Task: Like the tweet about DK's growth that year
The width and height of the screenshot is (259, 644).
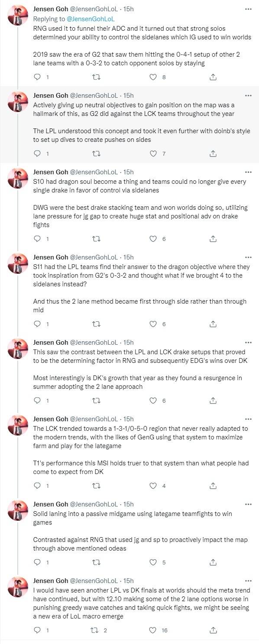Action: point(152,400)
